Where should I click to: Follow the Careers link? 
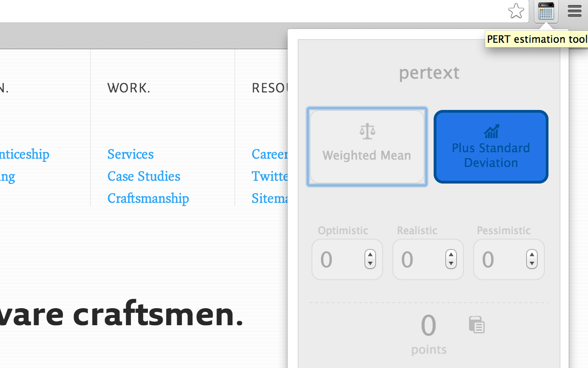[269, 154]
